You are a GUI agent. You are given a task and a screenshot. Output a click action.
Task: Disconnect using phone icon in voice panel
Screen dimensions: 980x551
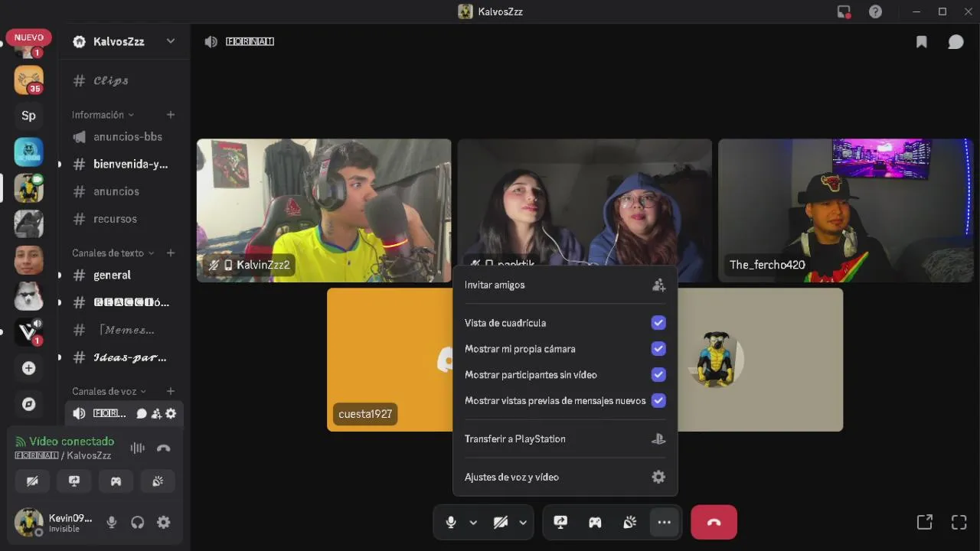pos(163,448)
